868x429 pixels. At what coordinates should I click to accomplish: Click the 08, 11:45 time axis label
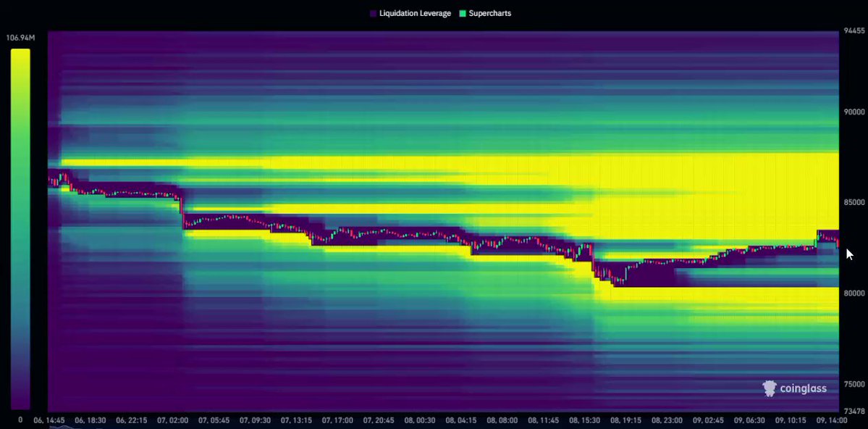542,421
